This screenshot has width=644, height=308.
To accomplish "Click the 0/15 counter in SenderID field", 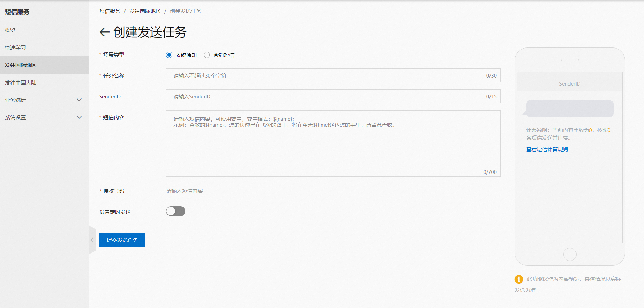I will point(491,97).
